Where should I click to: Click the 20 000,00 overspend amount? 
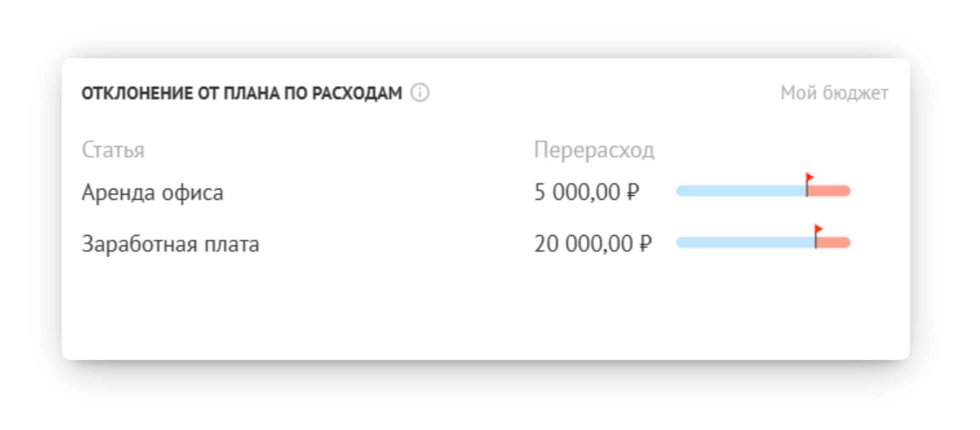click(x=583, y=244)
